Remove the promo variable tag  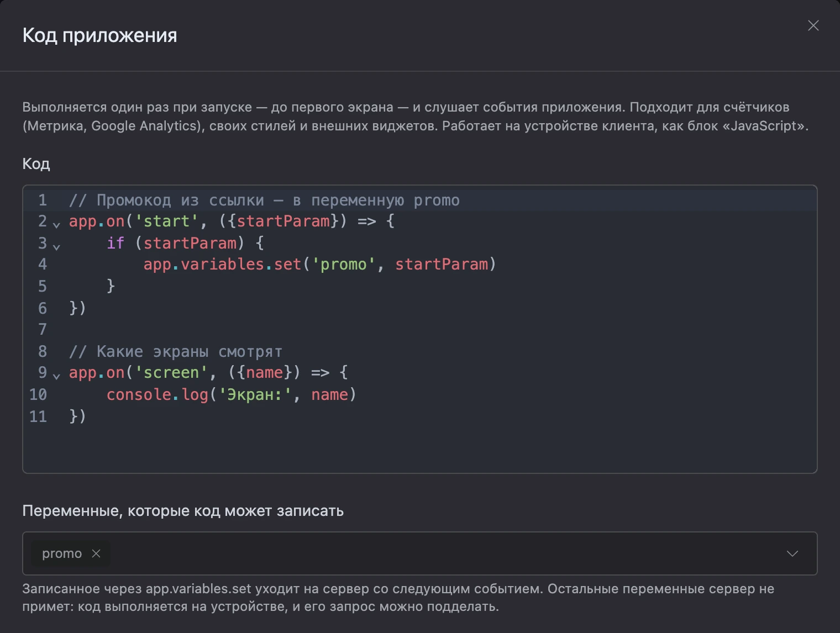[x=96, y=553]
